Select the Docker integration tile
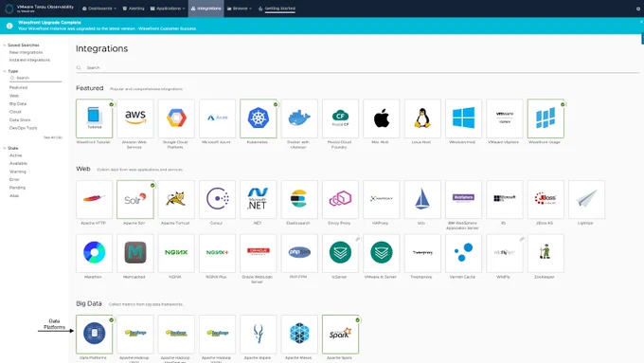 tap(299, 118)
